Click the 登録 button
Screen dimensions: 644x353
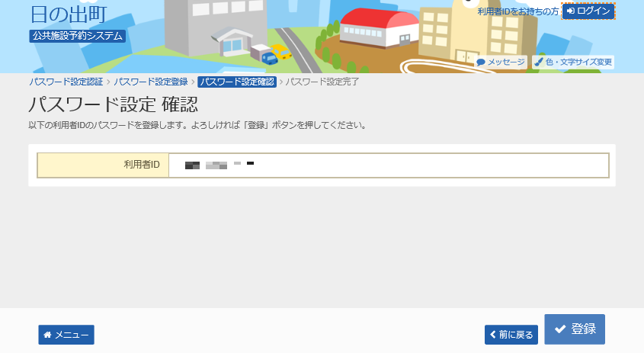(575, 329)
